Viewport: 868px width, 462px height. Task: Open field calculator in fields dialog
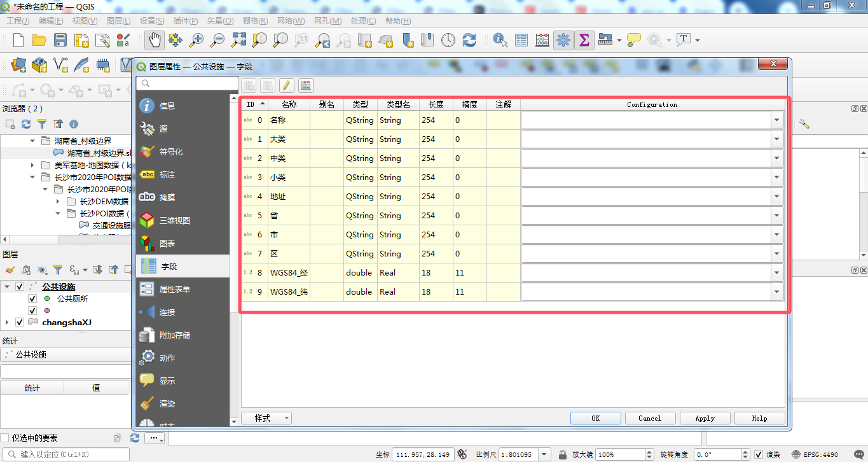[x=306, y=85]
